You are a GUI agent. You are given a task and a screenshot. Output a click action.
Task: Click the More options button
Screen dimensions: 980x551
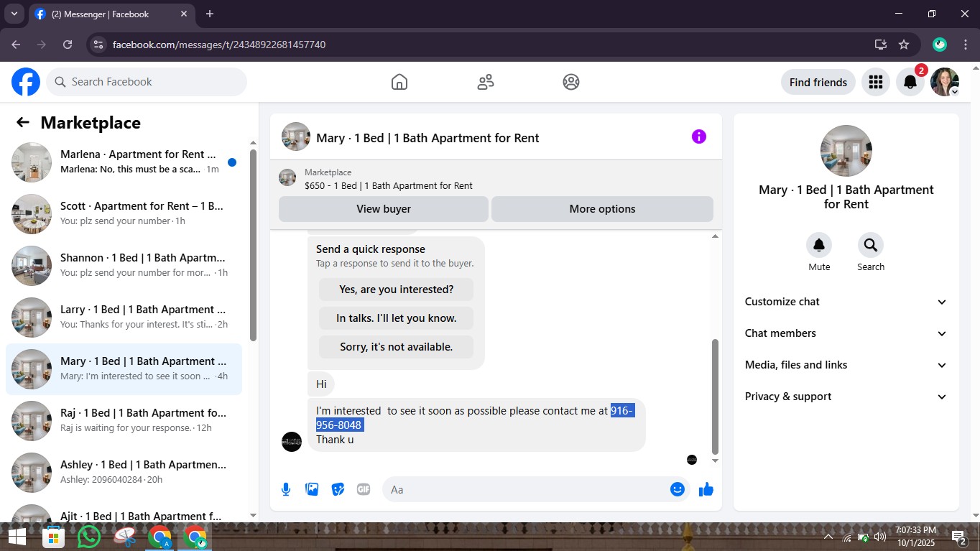pos(602,209)
